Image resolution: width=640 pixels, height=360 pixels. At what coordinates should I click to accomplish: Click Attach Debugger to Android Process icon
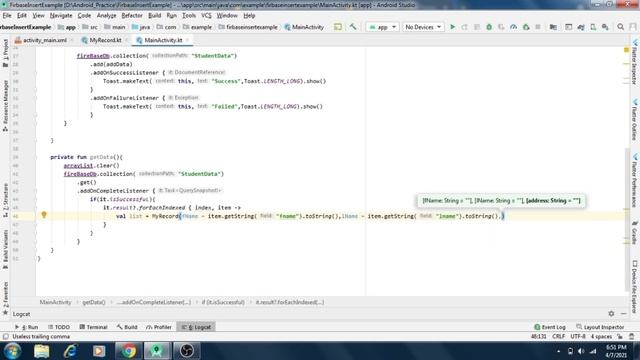point(526,27)
